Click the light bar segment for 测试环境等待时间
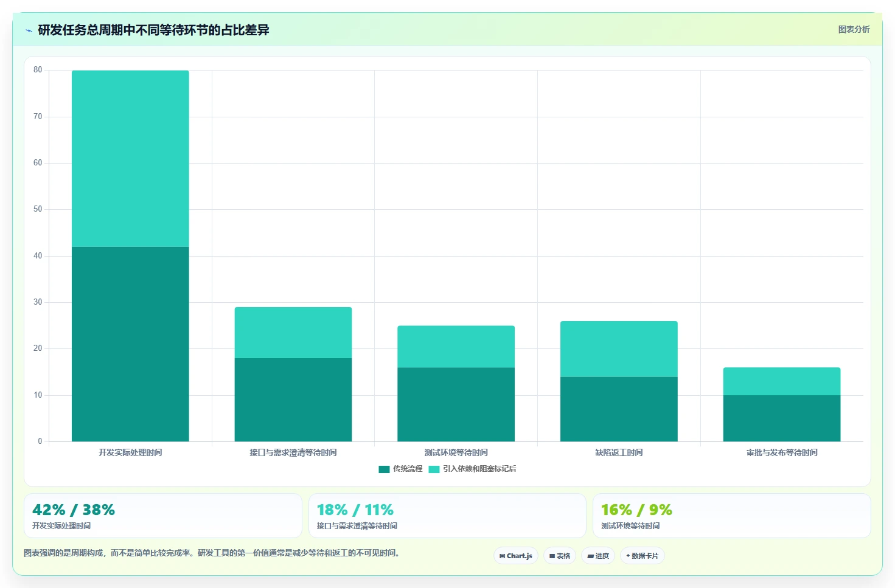The width and height of the screenshot is (895, 588). 456,347
